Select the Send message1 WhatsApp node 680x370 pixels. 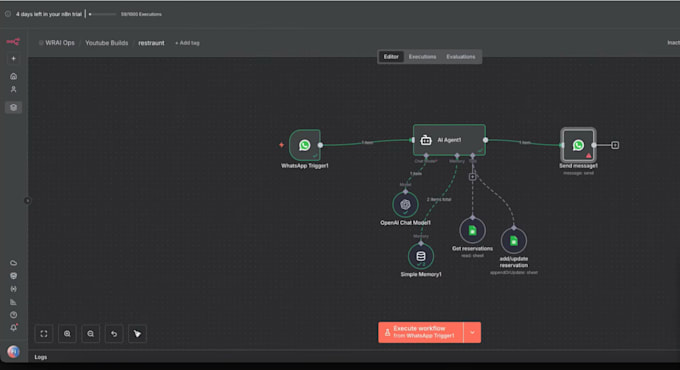578,145
